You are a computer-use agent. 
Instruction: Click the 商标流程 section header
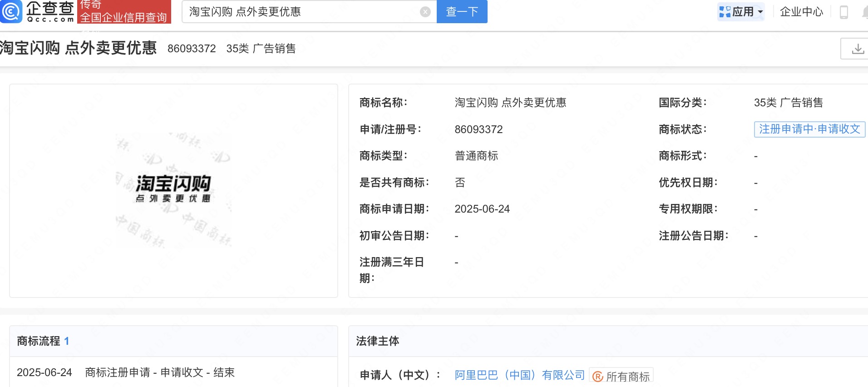[x=43, y=341]
